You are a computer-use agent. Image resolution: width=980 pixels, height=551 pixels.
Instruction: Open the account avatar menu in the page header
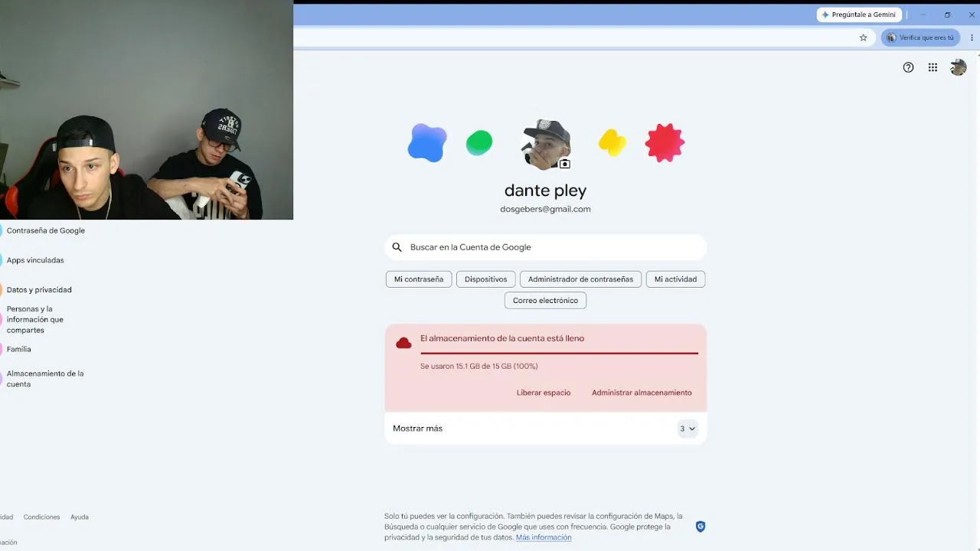click(x=958, y=67)
